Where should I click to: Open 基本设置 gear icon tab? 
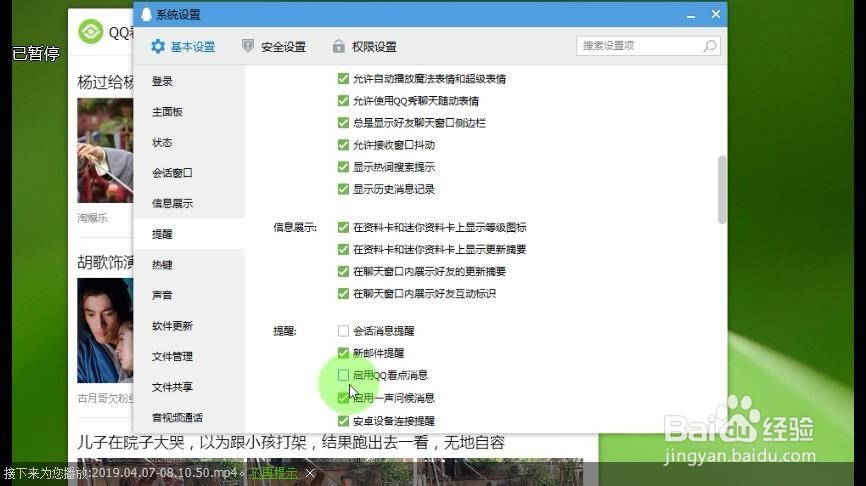(158, 46)
